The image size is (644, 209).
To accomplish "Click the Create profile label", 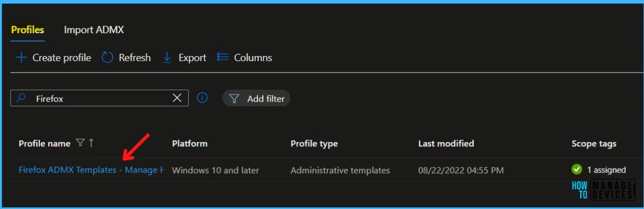I will pyautogui.click(x=61, y=58).
